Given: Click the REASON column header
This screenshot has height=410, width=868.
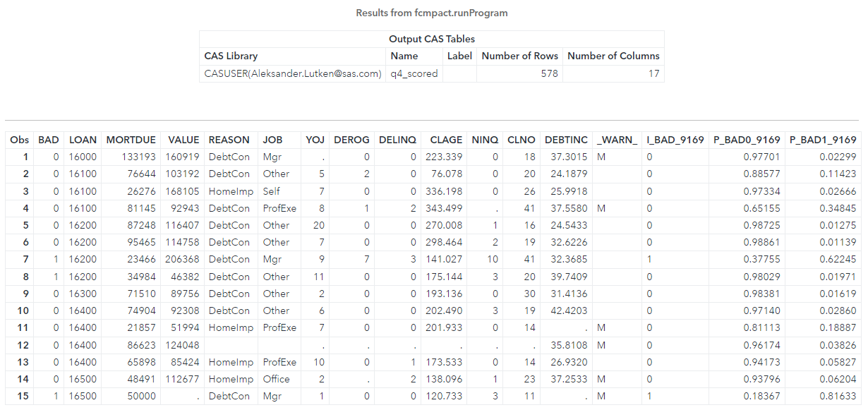Looking at the screenshot, I should point(229,140).
